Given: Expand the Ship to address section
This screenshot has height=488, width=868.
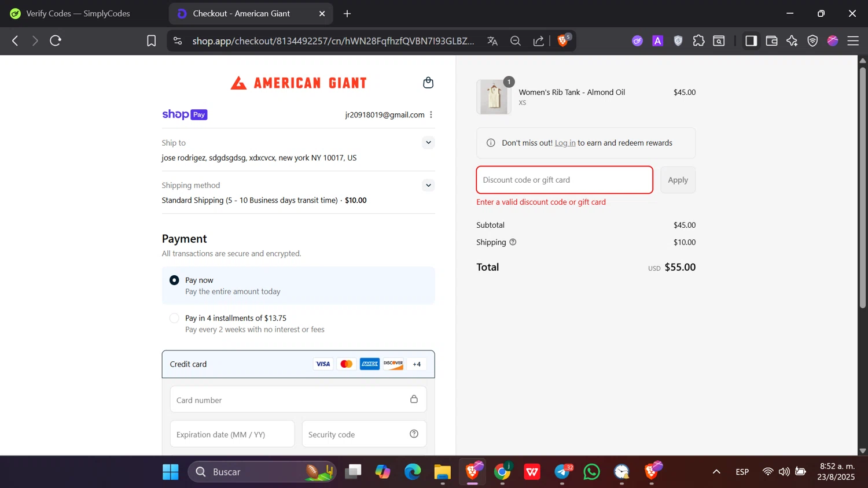Looking at the screenshot, I should click(x=428, y=142).
